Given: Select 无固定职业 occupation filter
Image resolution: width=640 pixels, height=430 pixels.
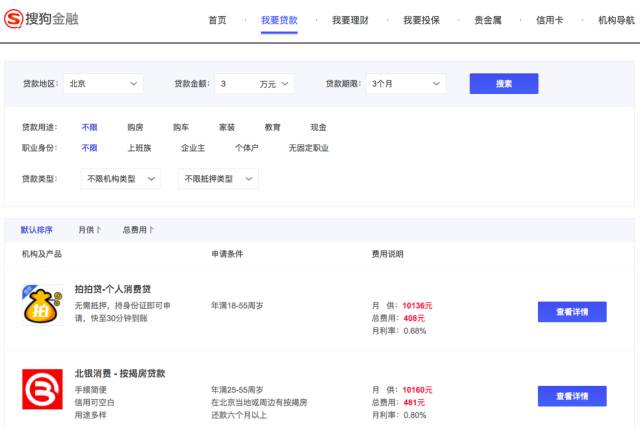Looking at the screenshot, I should (x=309, y=148).
